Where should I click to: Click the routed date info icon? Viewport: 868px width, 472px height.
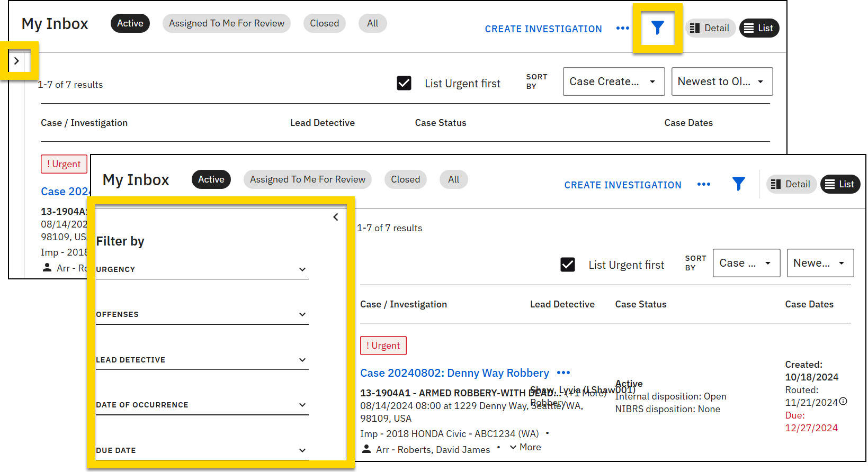coord(843,402)
